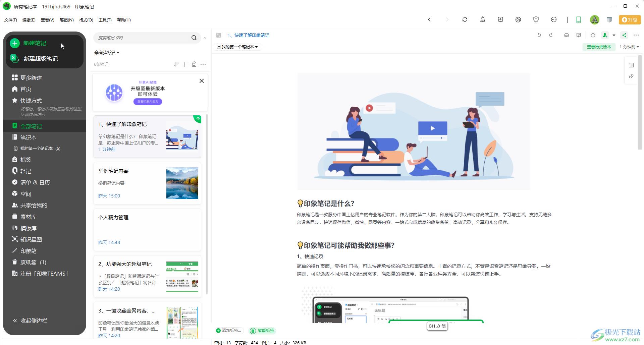Select the 举例笔记内容 note card

[147, 183]
